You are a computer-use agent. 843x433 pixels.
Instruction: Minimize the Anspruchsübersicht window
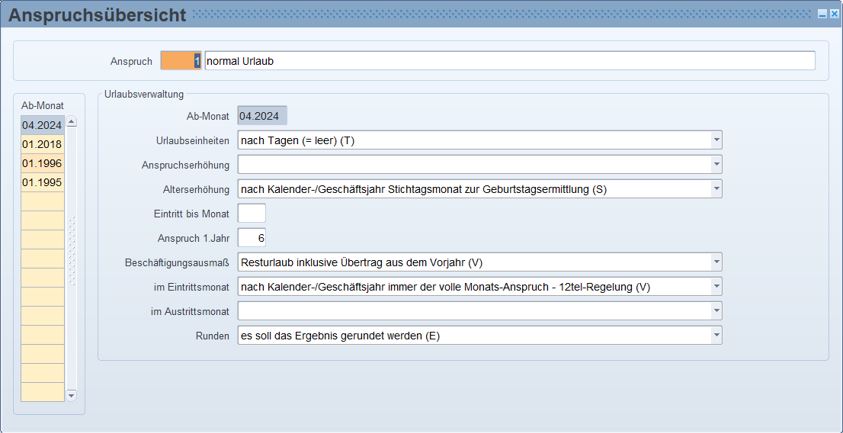[x=822, y=14]
